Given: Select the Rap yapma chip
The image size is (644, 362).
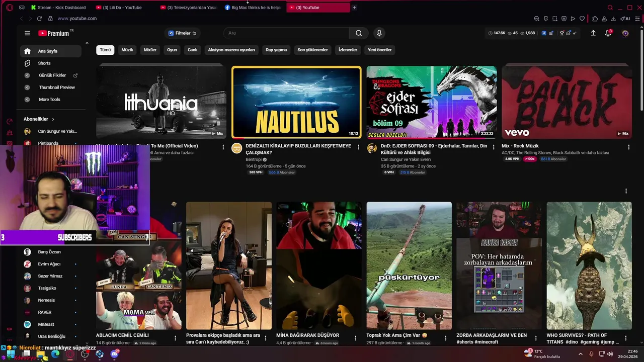Looking at the screenshot, I should [276, 50].
